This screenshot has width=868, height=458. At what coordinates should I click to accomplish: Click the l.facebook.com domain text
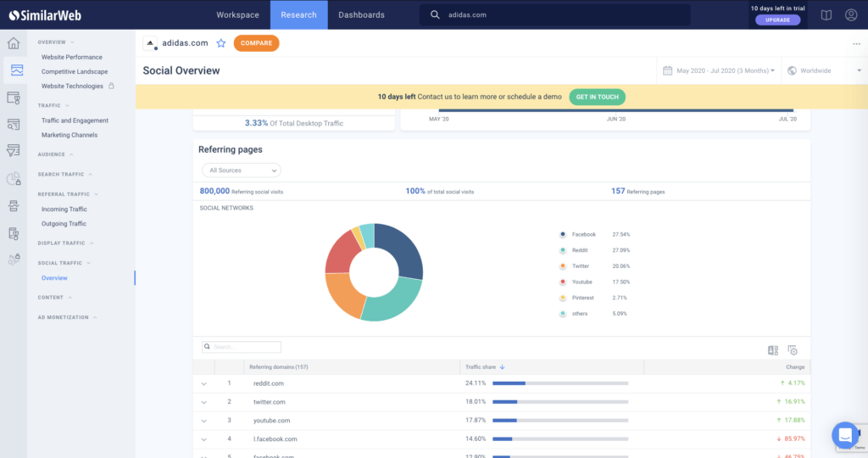coord(275,439)
